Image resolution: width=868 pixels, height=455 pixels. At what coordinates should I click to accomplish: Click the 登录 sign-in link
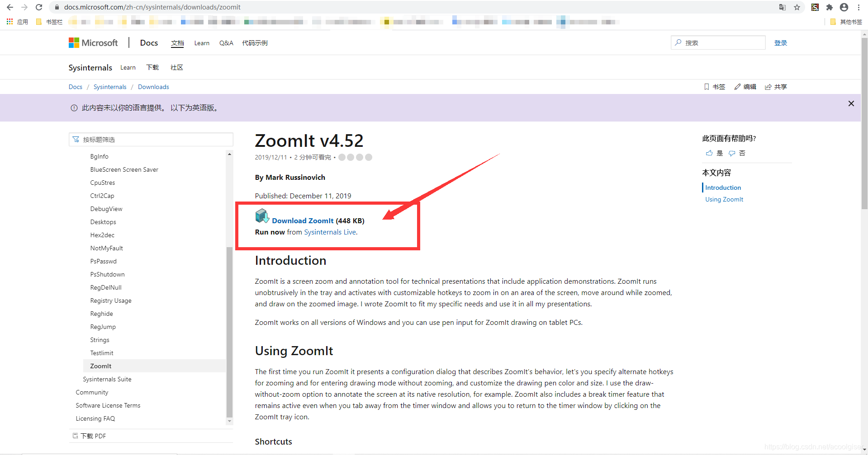(781, 43)
